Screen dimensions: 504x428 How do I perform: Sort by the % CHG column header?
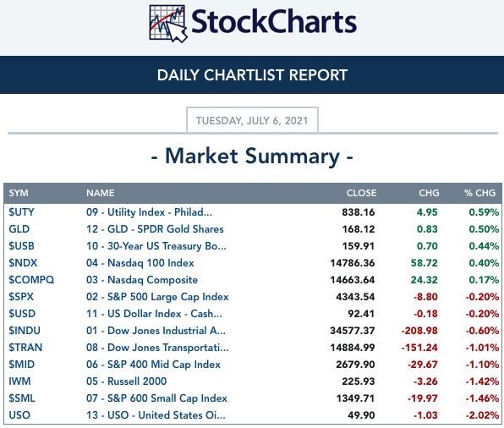[x=479, y=193]
